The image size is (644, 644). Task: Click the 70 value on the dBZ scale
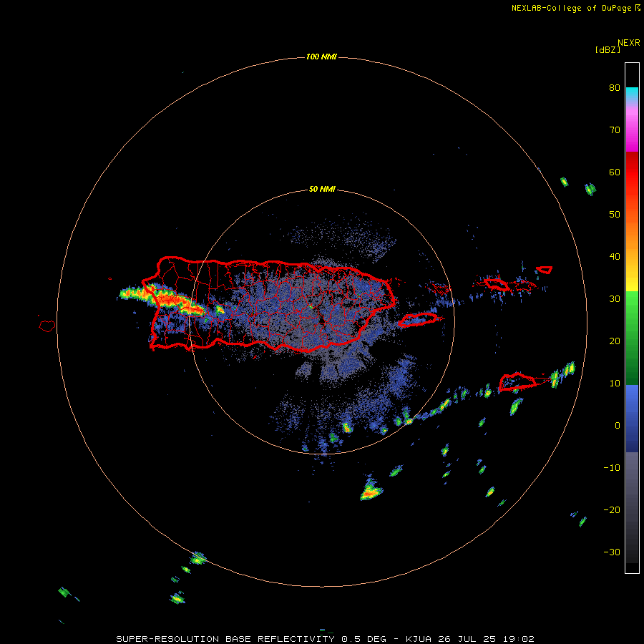(615, 130)
